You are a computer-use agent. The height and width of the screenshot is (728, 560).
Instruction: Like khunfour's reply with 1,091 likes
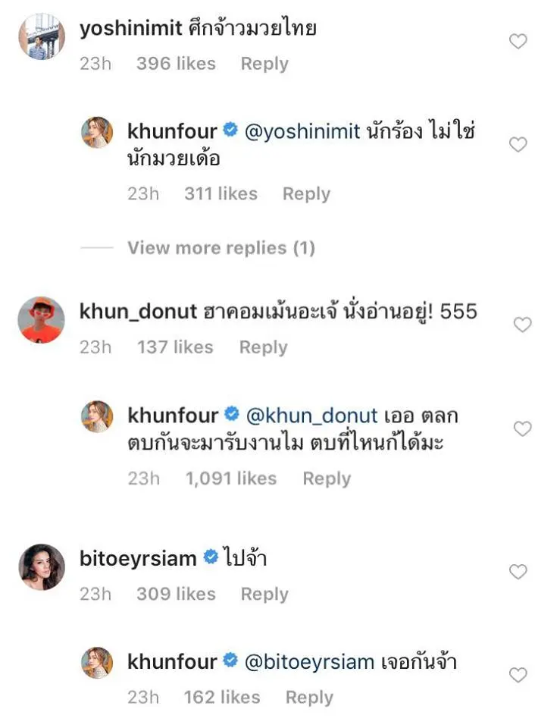[522, 428]
